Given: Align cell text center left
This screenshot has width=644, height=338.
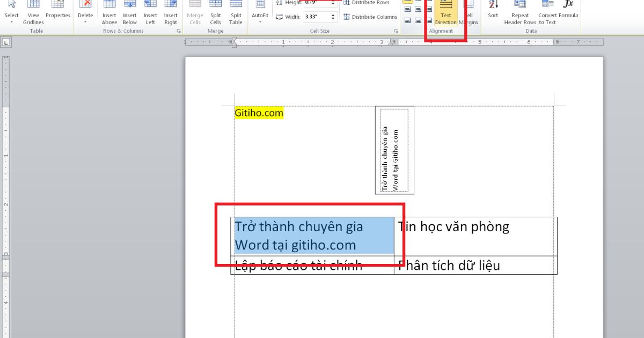Looking at the screenshot, I should pyautogui.click(x=408, y=10).
